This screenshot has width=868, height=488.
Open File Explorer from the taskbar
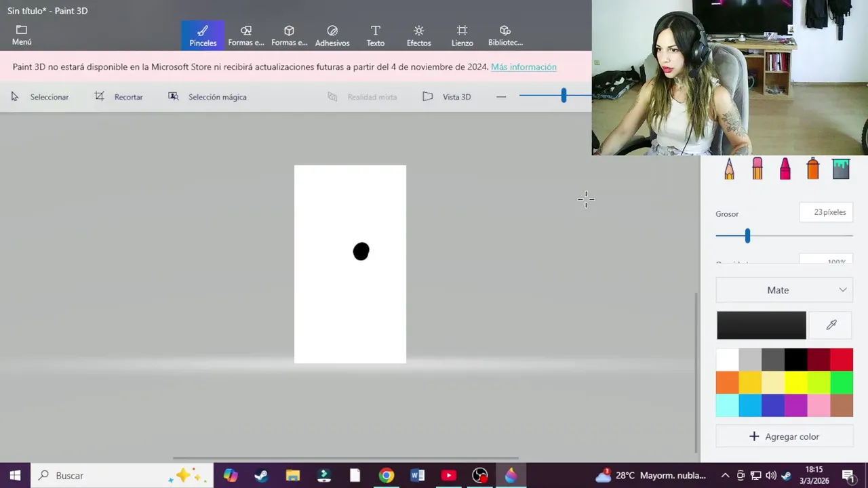[x=292, y=476]
